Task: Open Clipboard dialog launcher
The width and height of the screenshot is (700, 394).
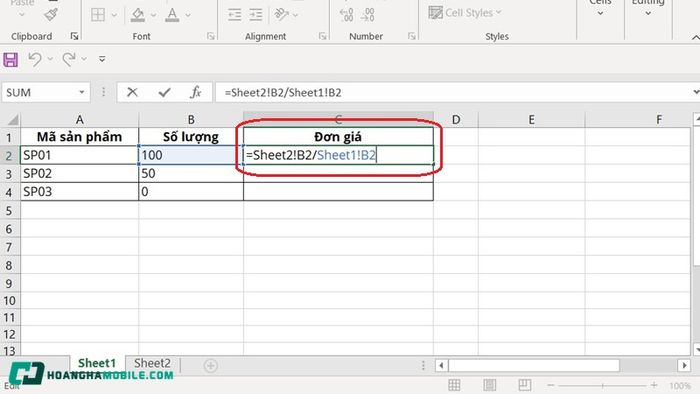Action: click(x=74, y=36)
